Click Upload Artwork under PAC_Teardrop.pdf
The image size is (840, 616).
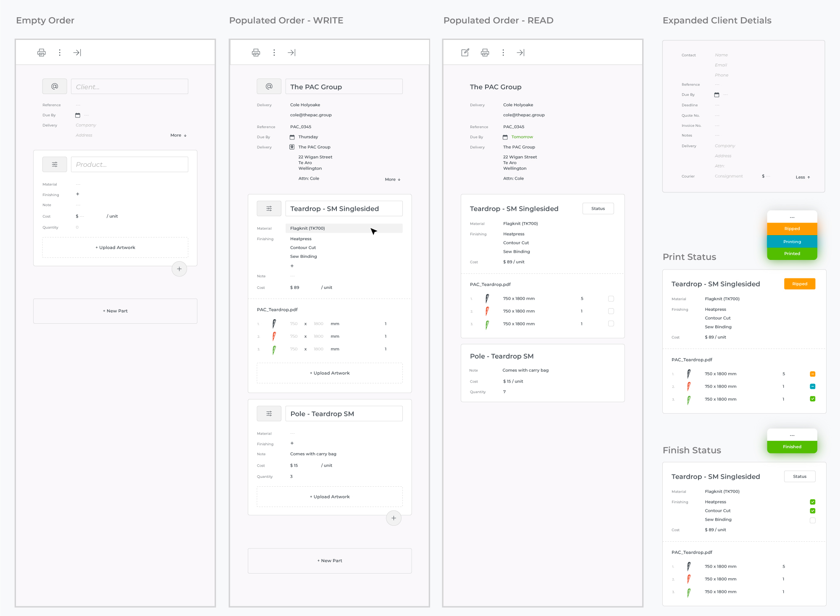[330, 373]
